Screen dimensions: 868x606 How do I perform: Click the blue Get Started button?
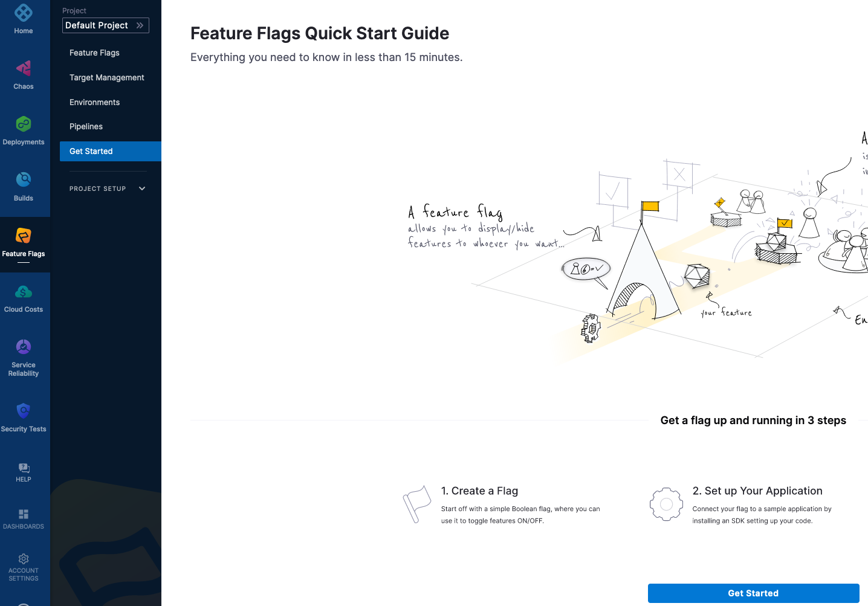click(753, 593)
